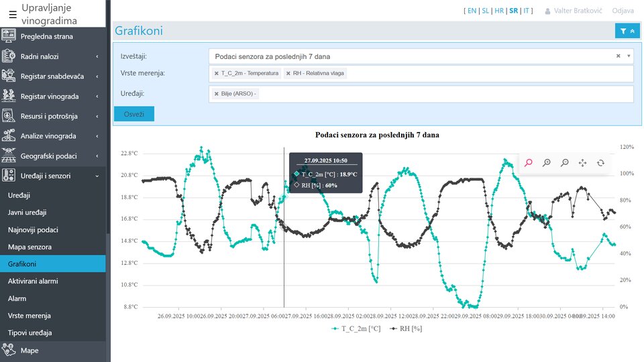644x362 pixels.
Task: Remove the T_C_2m - Temperatura tag
Action: [217, 73]
